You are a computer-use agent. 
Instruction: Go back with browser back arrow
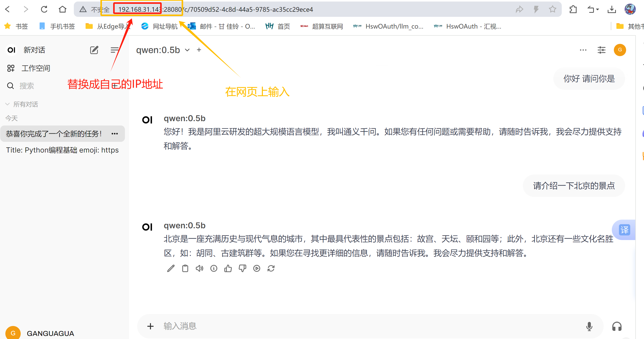pyautogui.click(x=7, y=9)
